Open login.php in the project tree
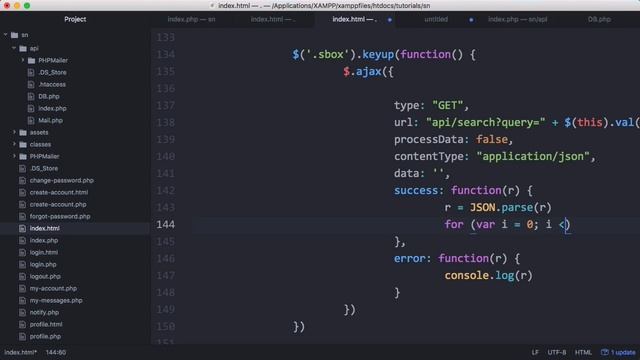 coord(43,264)
